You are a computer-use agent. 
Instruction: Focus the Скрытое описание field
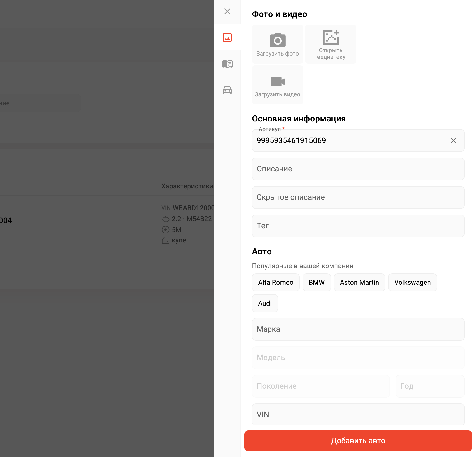click(358, 197)
